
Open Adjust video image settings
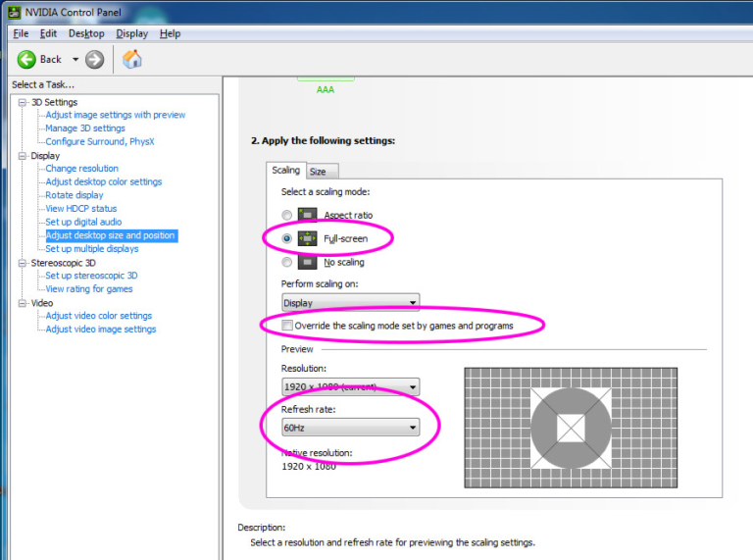(101, 330)
